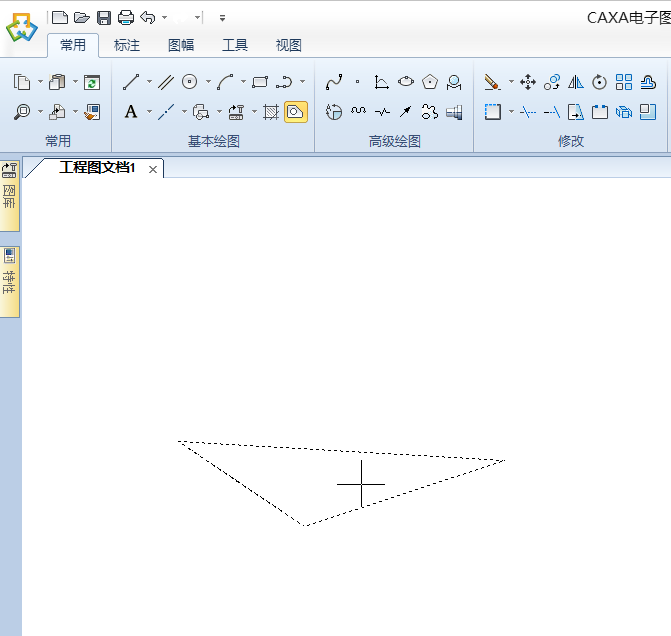This screenshot has width=671, height=636.
Task: Expand the Centerline tool dropdown arrow
Action: point(184,112)
